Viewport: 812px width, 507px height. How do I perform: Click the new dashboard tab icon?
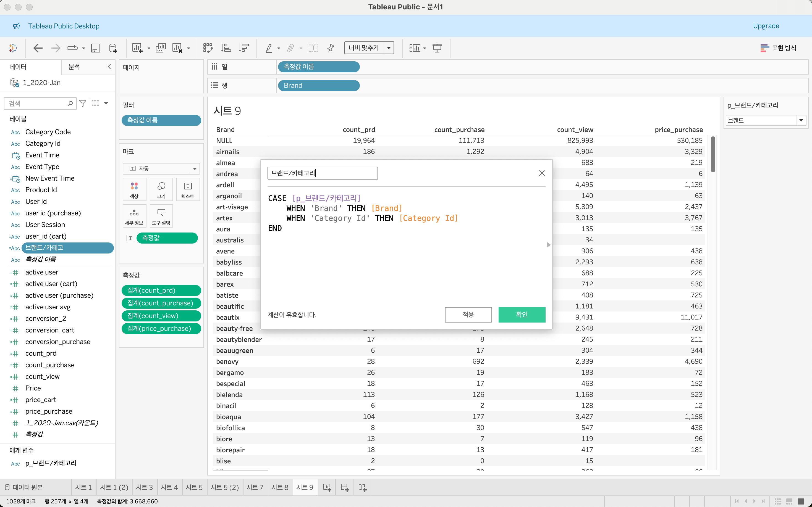[345, 487]
